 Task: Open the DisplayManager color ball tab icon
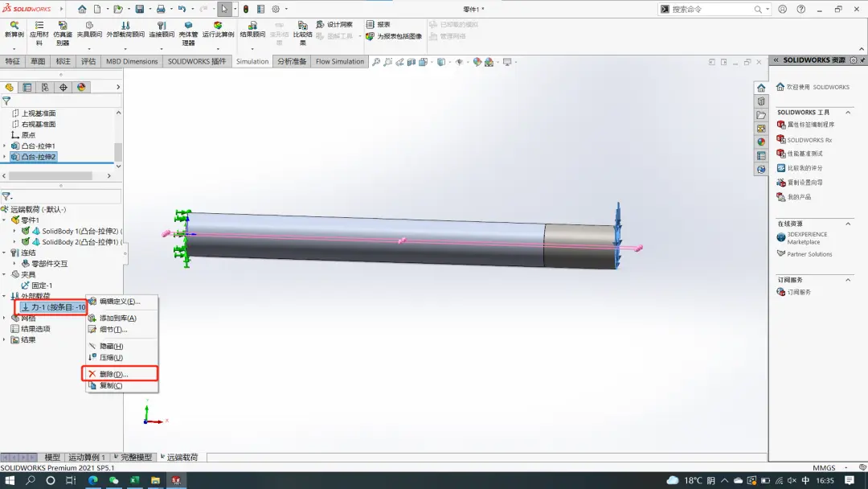click(x=81, y=87)
